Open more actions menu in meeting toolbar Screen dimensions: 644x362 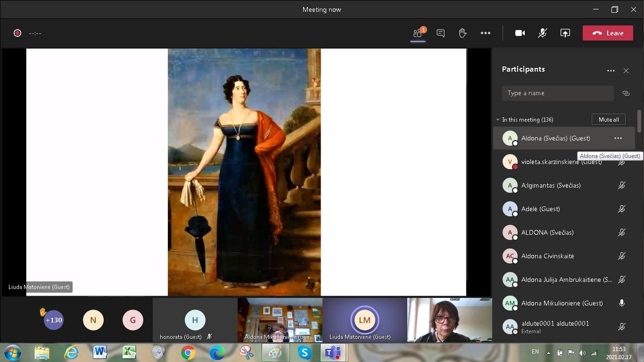[x=485, y=33]
